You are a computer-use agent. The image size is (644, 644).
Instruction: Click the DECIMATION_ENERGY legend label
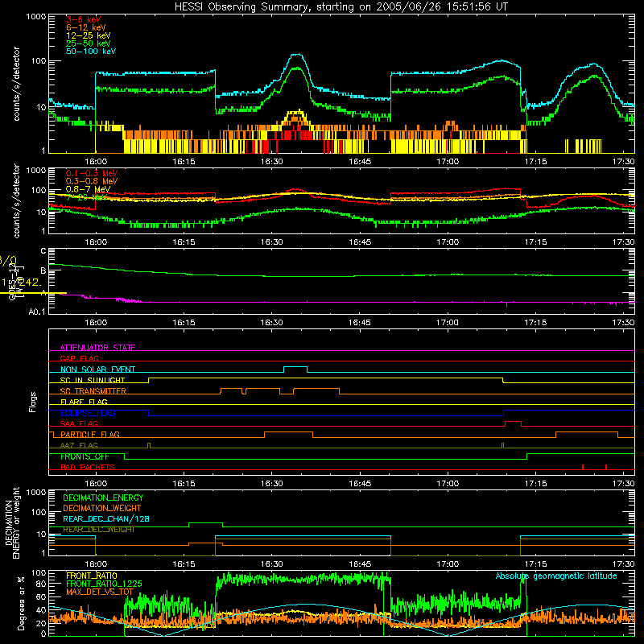tap(103, 497)
